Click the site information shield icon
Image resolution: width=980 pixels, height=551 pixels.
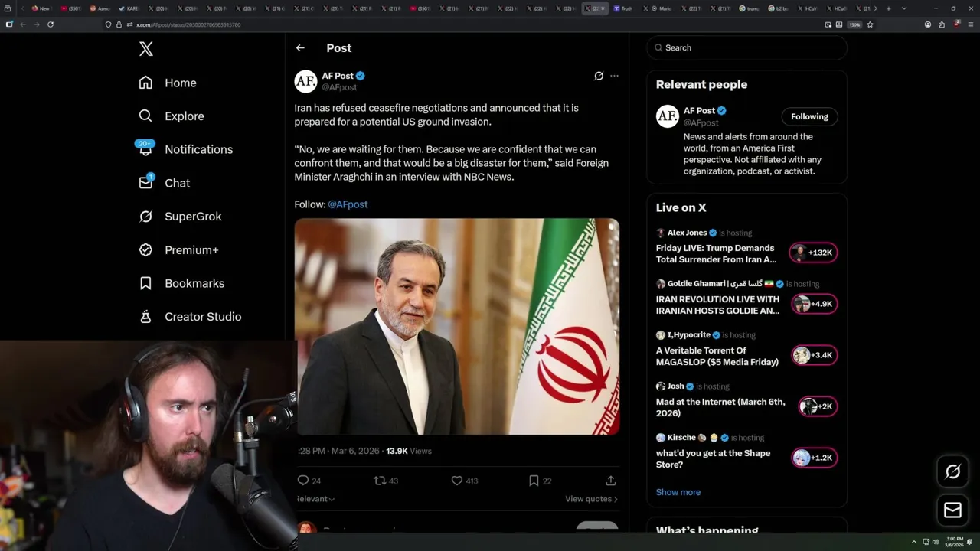point(108,24)
